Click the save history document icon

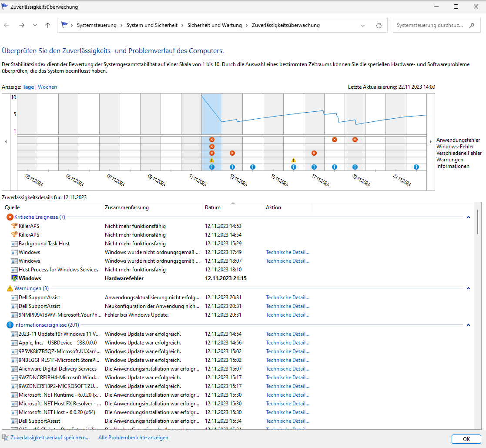[x=5, y=438]
